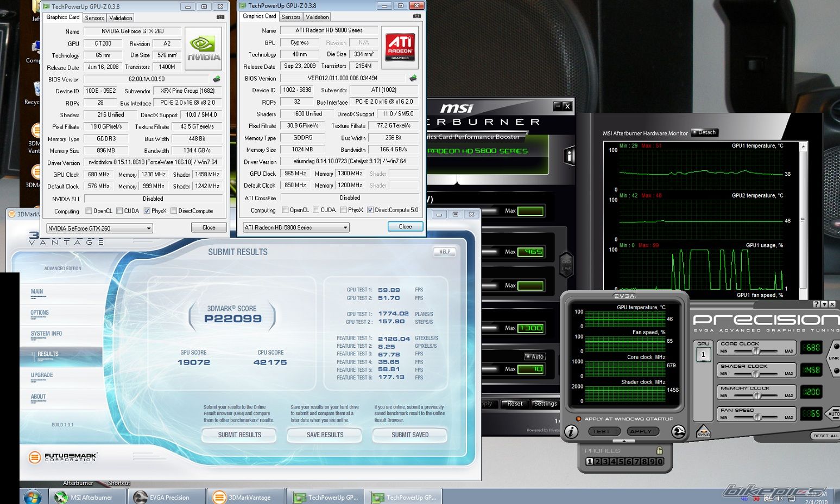
Task: Click the Fan Speed slider handle in Precision
Action: (757, 417)
